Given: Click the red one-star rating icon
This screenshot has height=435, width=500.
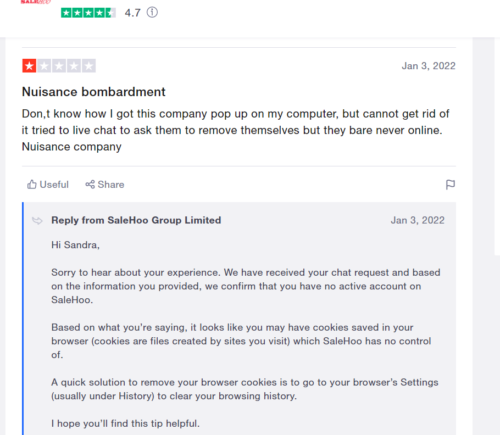Looking at the screenshot, I should 29,66.
